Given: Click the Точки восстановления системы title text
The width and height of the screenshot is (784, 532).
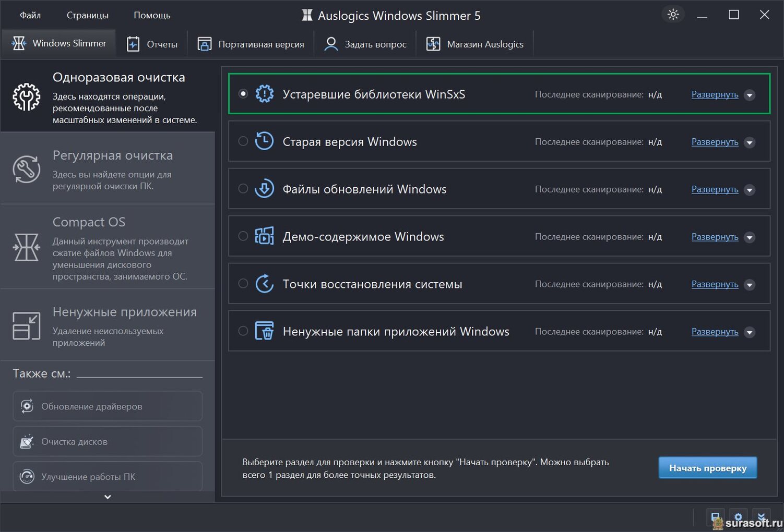Looking at the screenshot, I should click(372, 284).
